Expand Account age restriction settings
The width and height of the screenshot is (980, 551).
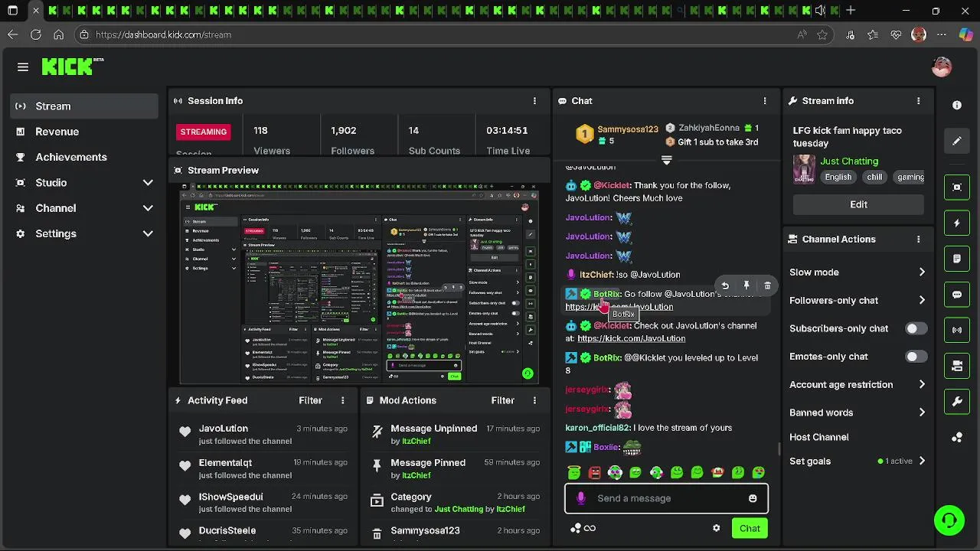[x=857, y=385]
